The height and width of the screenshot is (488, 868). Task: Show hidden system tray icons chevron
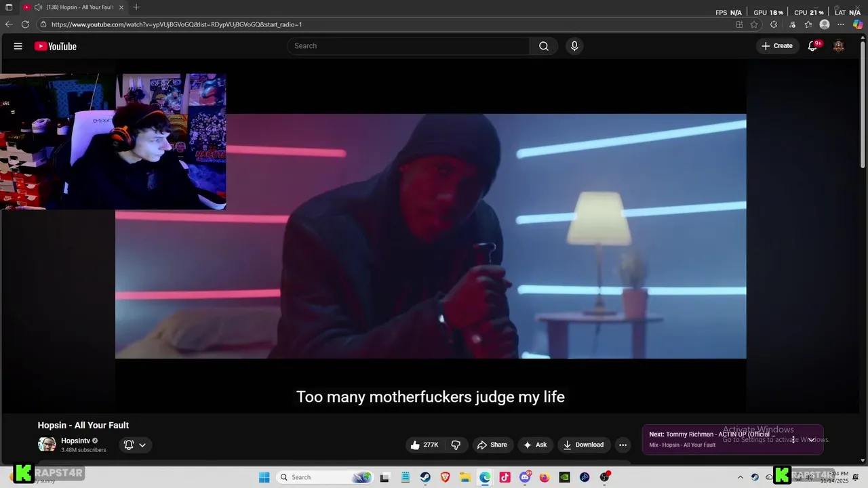(741, 477)
